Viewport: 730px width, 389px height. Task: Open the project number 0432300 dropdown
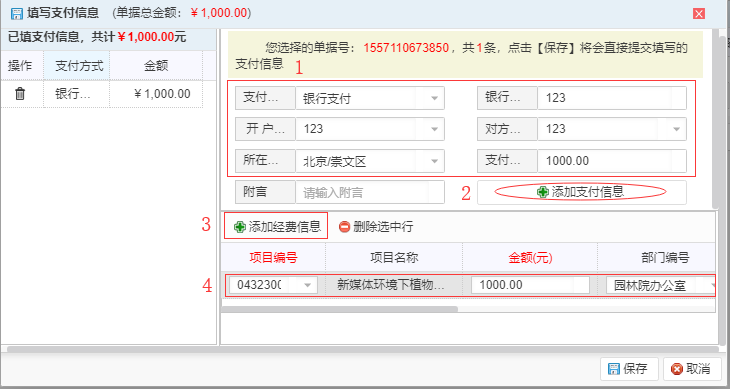point(307,285)
